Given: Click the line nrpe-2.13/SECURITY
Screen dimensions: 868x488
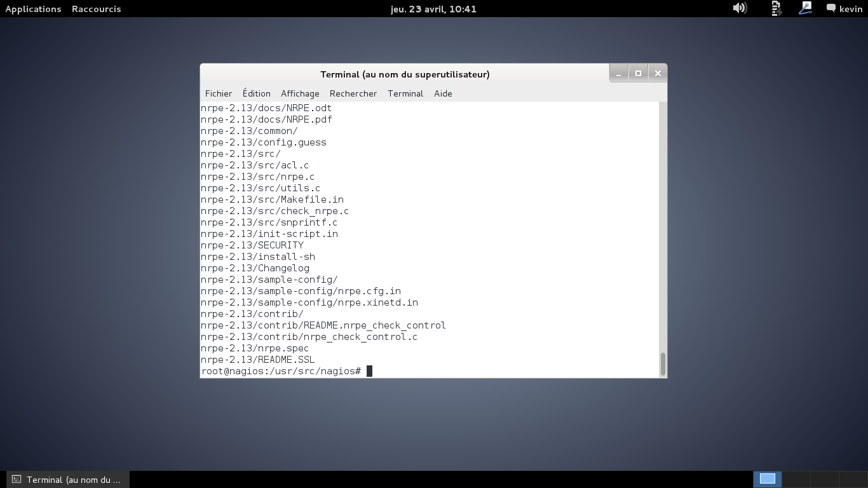Looking at the screenshot, I should [252, 245].
